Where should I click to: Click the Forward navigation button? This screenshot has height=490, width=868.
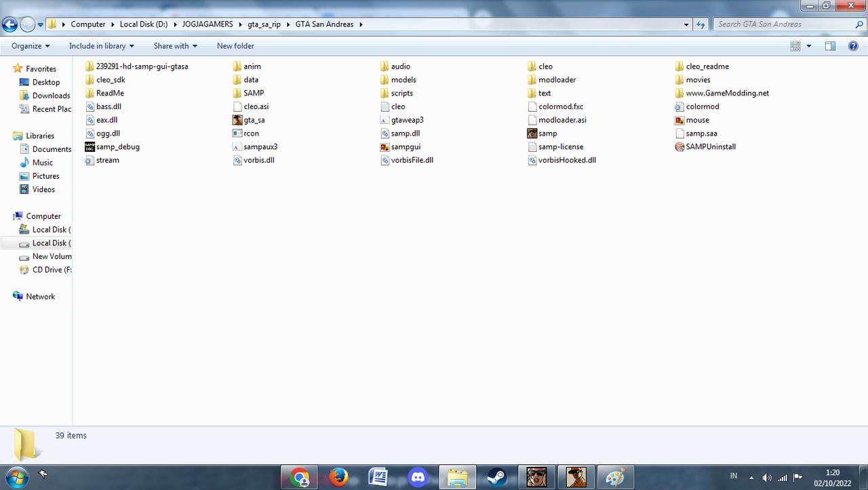[27, 25]
